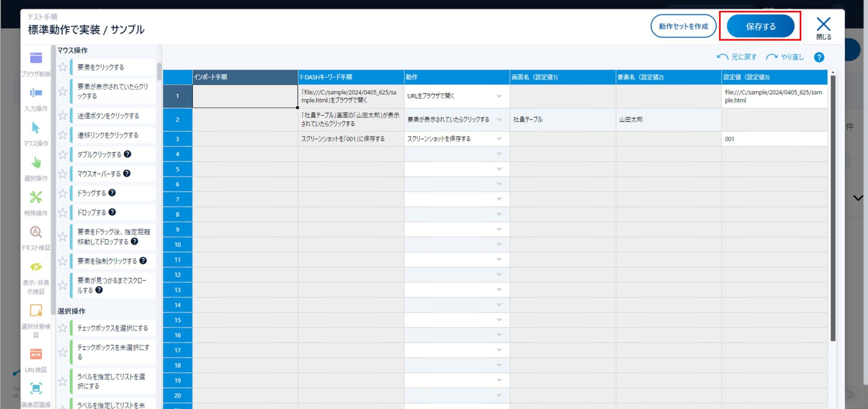Select the マウス操作 cursor icon
Image resolution: width=868 pixels, height=409 pixels.
click(x=36, y=128)
